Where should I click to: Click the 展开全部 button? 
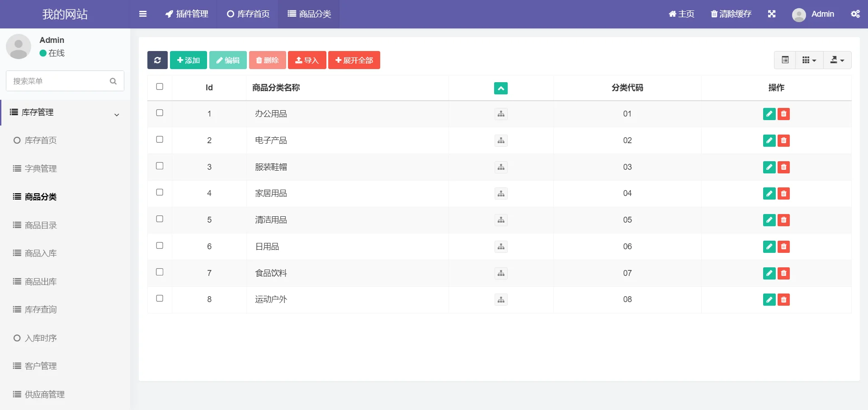click(354, 60)
